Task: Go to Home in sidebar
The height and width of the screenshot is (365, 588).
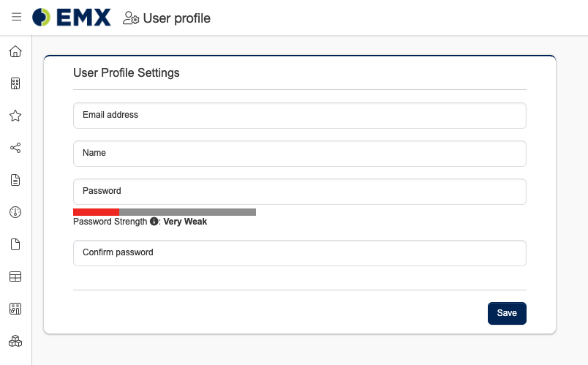Action: click(15, 51)
